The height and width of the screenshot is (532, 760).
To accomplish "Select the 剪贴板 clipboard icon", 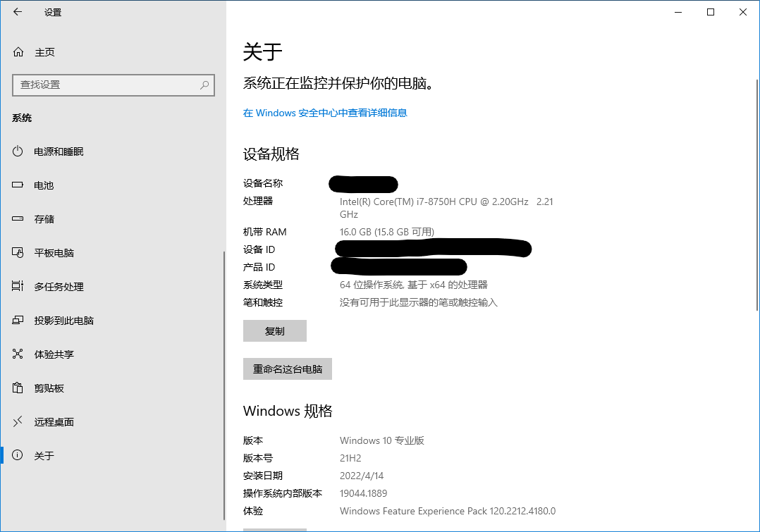I will [18, 388].
